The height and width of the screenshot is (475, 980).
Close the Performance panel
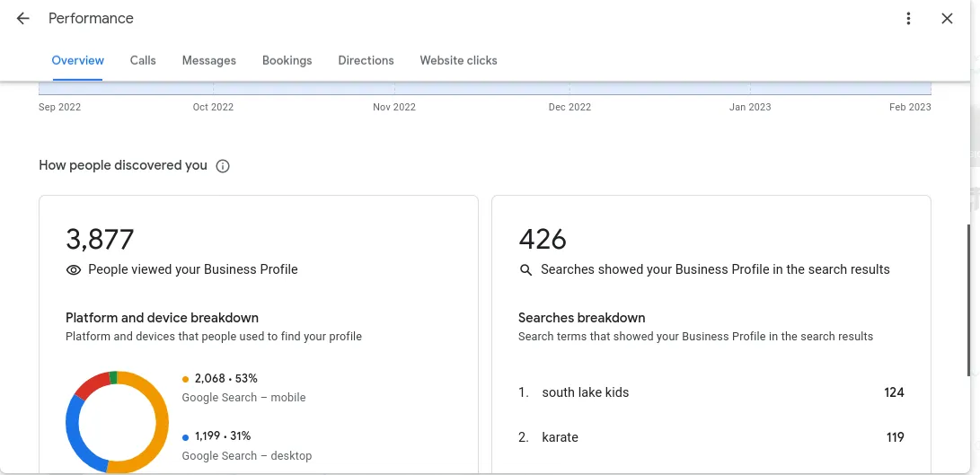click(947, 19)
